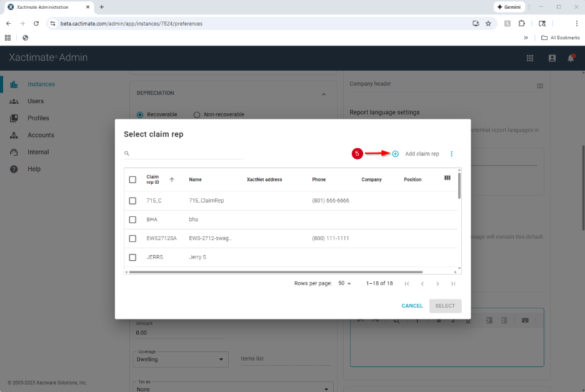585x392 pixels.
Task: Open Accounts in the sidebar
Action: point(41,135)
